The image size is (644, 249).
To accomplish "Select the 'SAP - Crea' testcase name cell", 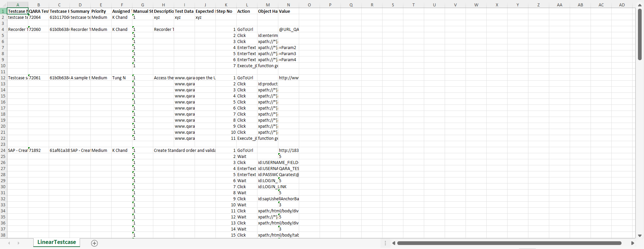I will click(x=18, y=150).
